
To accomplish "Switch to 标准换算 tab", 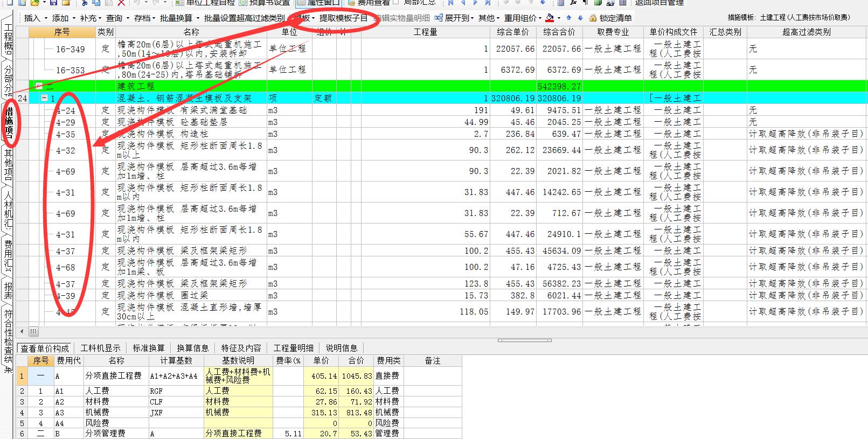I will click(x=149, y=348).
